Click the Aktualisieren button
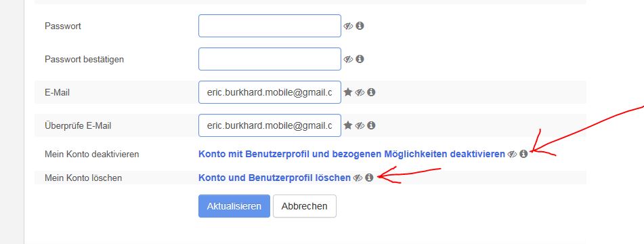 coord(234,206)
